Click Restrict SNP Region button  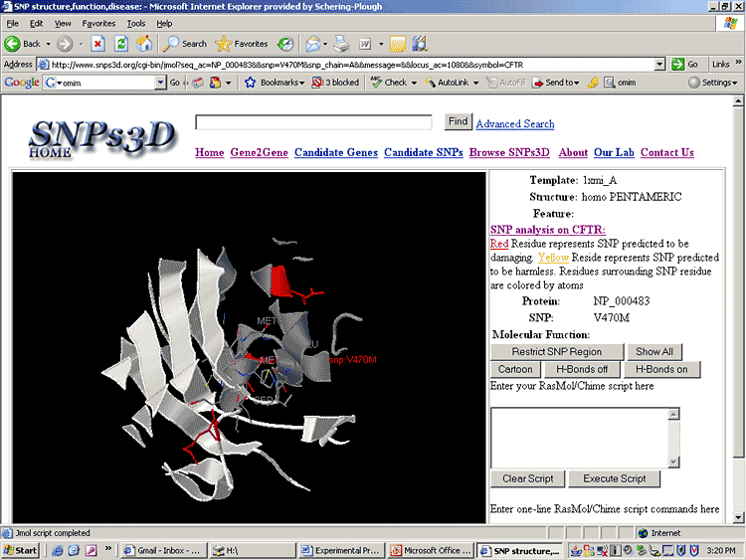[x=557, y=351]
